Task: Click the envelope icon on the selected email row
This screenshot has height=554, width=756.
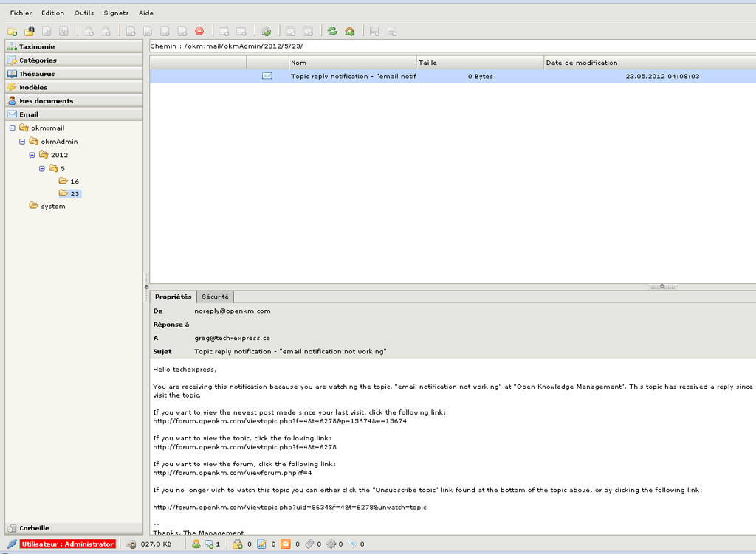Action: [269, 76]
